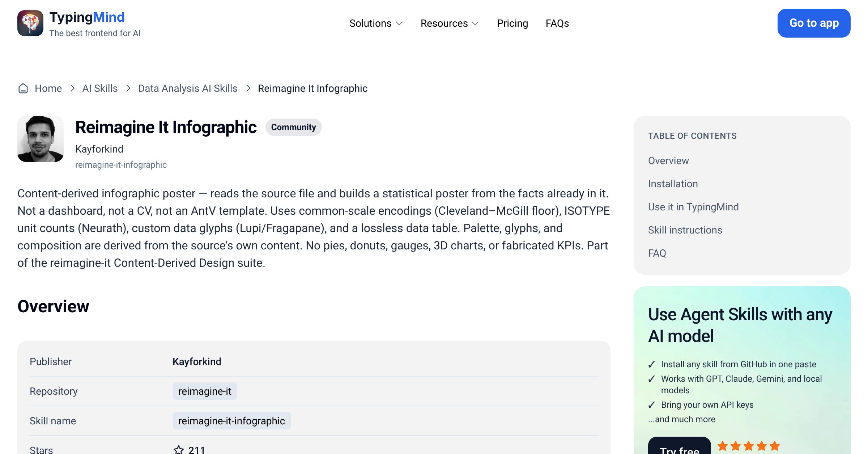The width and height of the screenshot is (868, 454).
Task: Click 'Use Agent Skills with any AI model' heading
Action: [740, 325]
